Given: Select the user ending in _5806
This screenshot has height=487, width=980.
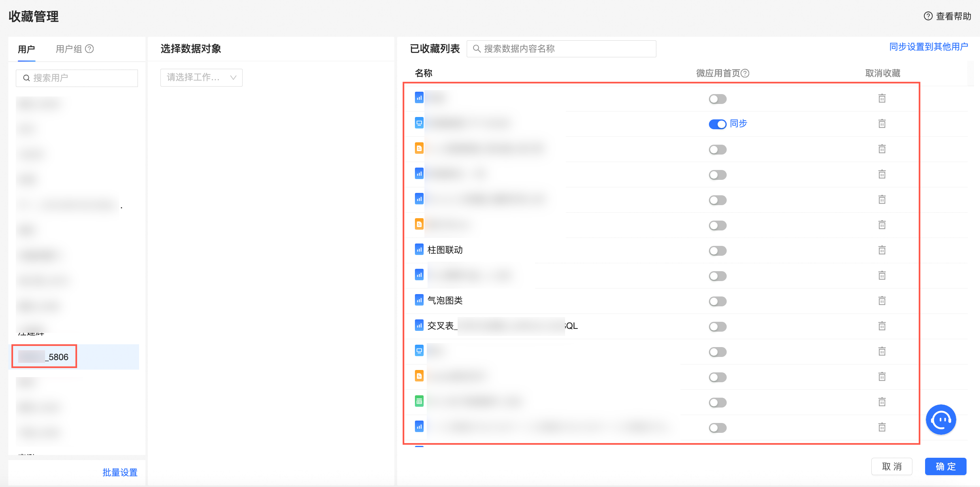Looking at the screenshot, I should [58, 357].
